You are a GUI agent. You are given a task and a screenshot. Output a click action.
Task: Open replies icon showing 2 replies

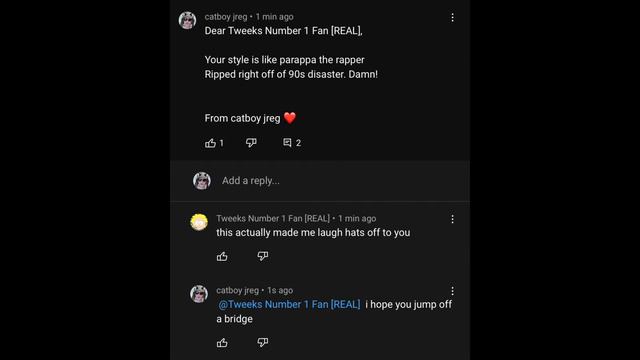pyautogui.click(x=287, y=142)
